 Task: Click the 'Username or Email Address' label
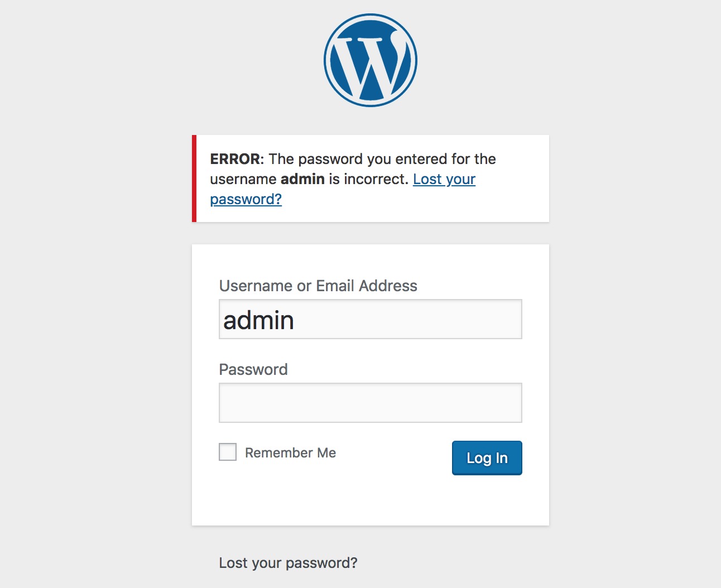[318, 286]
